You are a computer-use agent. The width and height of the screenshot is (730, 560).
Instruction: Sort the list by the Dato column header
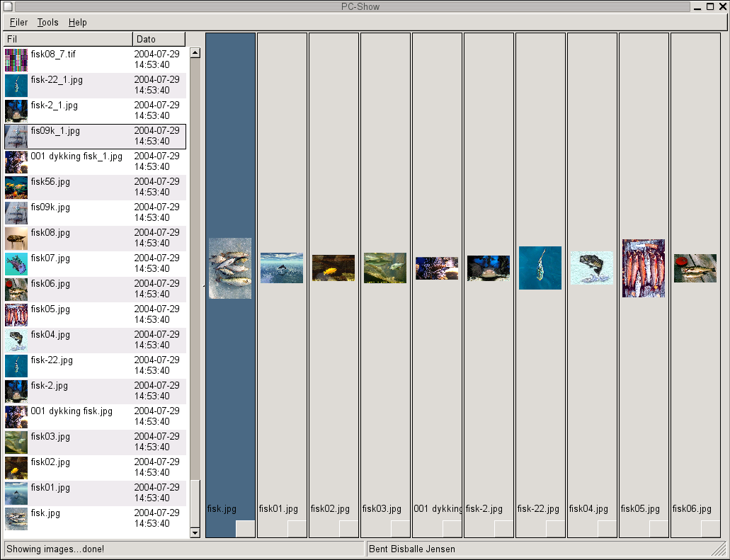(159, 39)
